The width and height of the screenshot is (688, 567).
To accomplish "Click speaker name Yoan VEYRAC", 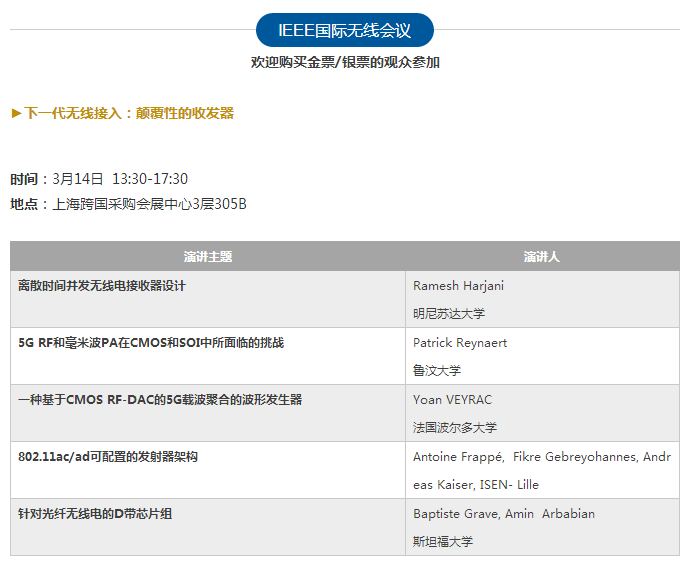I will 452,400.
